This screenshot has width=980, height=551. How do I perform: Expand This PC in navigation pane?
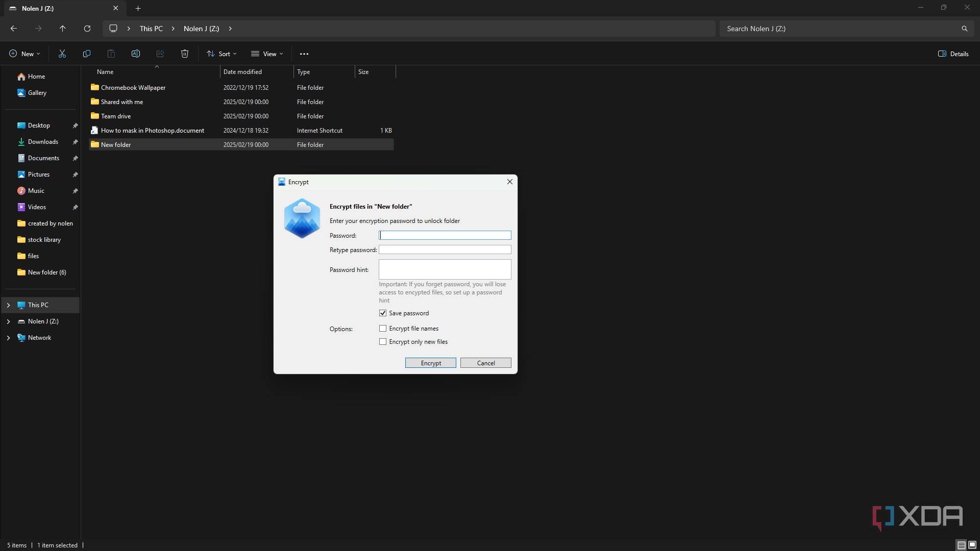8,305
